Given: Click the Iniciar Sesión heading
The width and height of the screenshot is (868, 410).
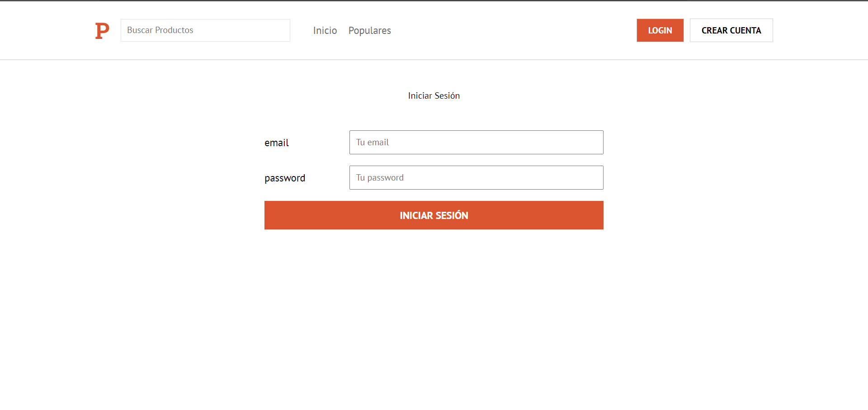Looking at the screenshot, I should pyautogui.click(x=434, y=95).
